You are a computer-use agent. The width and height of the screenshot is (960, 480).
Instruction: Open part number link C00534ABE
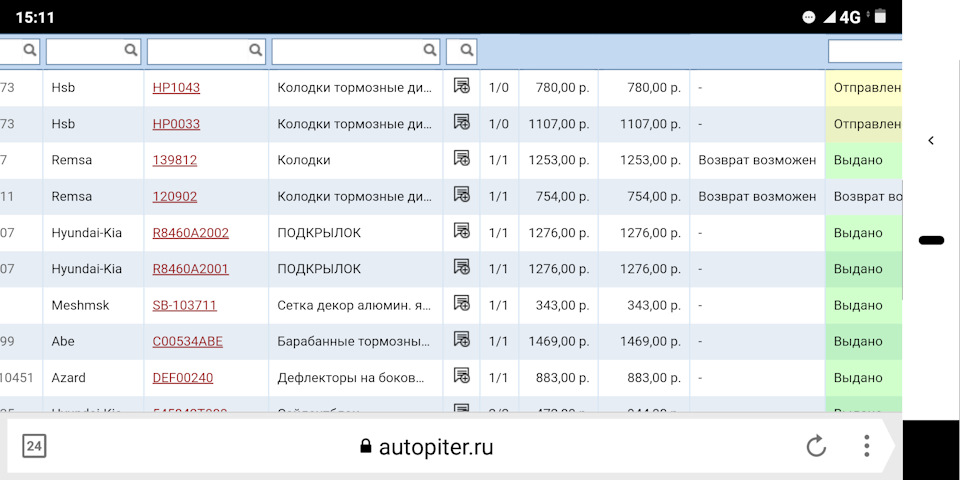click(187, 341)
